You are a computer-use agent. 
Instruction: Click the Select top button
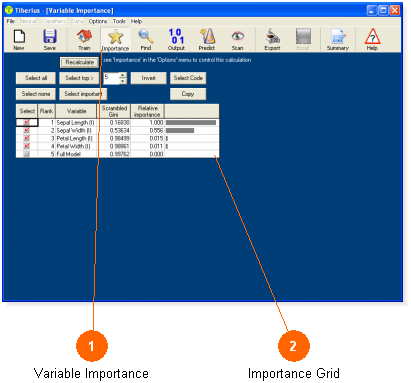point(79,78)
